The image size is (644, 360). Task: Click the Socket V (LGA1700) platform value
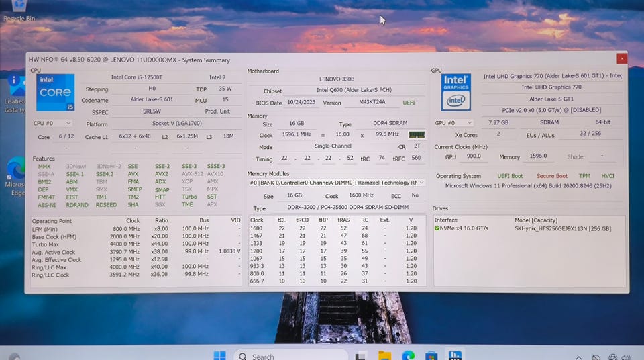[176, 124]
